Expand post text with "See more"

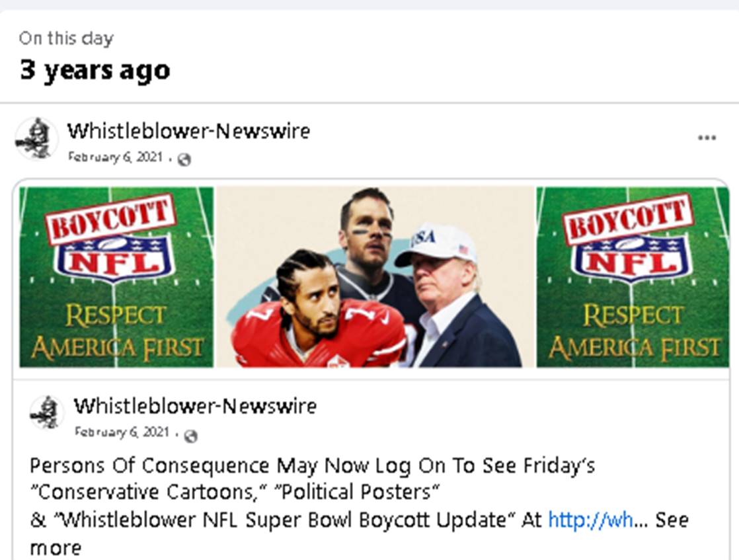pos(672,520)
